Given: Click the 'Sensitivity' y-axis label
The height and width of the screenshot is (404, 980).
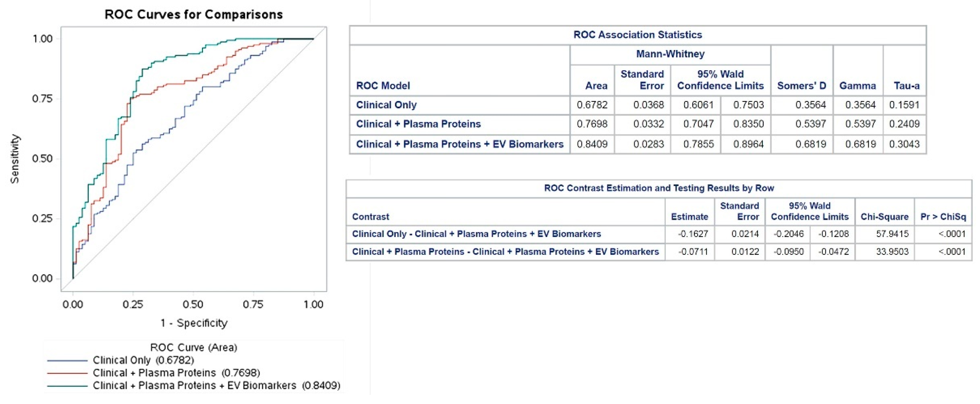Looking at the screenshot, I should [x=15, y=159].
